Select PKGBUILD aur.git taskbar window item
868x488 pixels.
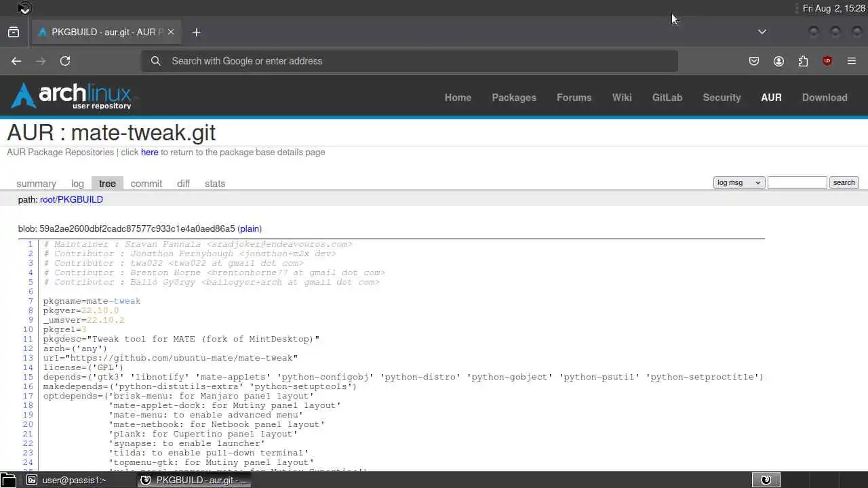click(194, 480)
